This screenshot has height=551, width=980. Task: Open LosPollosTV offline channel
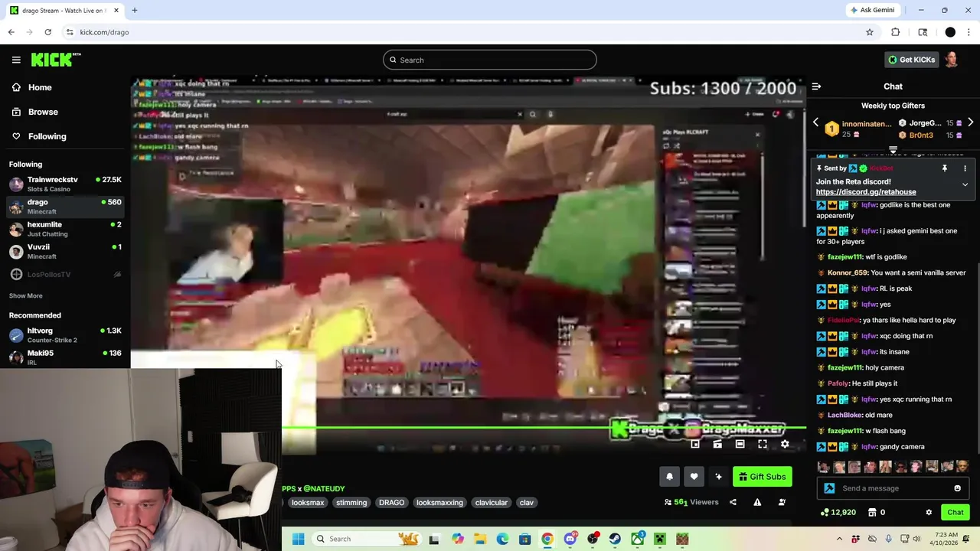(x=65, y=274)
